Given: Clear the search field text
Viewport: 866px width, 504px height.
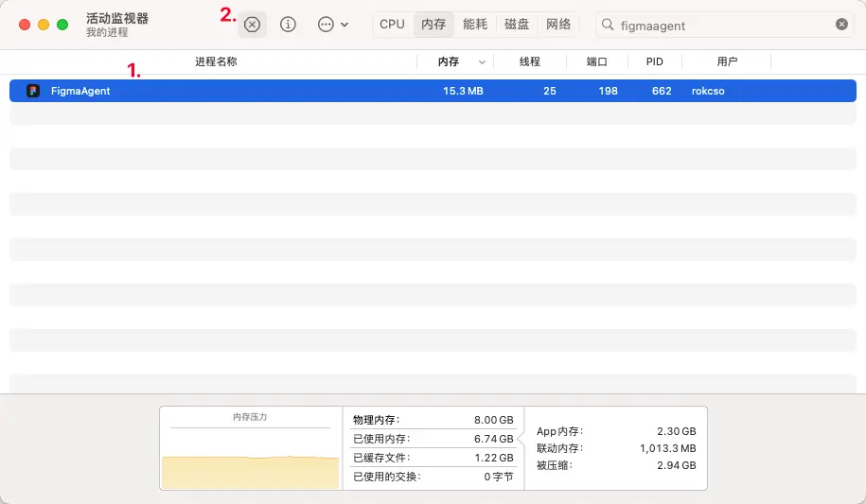Looking at the screenshot, I should tap(841, 25).
